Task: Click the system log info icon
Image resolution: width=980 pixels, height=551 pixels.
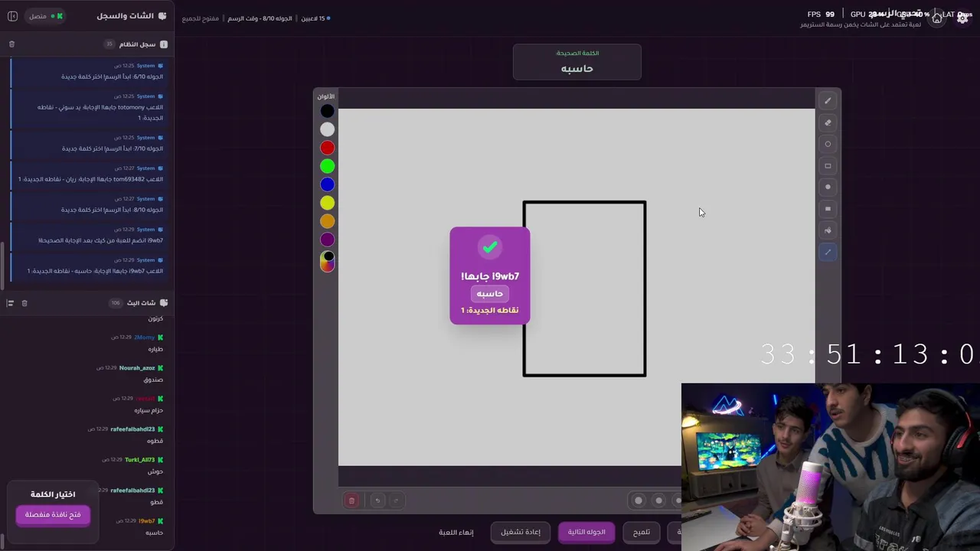Action: [164, 44]
